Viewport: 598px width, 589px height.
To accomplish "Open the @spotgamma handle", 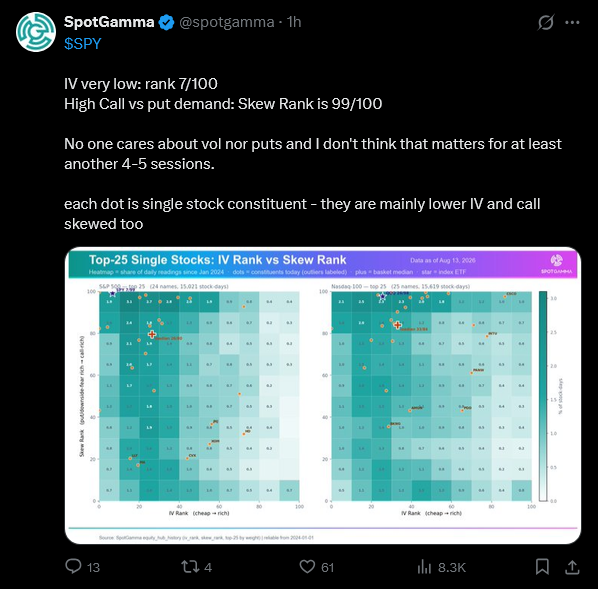I will pos(227,22).
